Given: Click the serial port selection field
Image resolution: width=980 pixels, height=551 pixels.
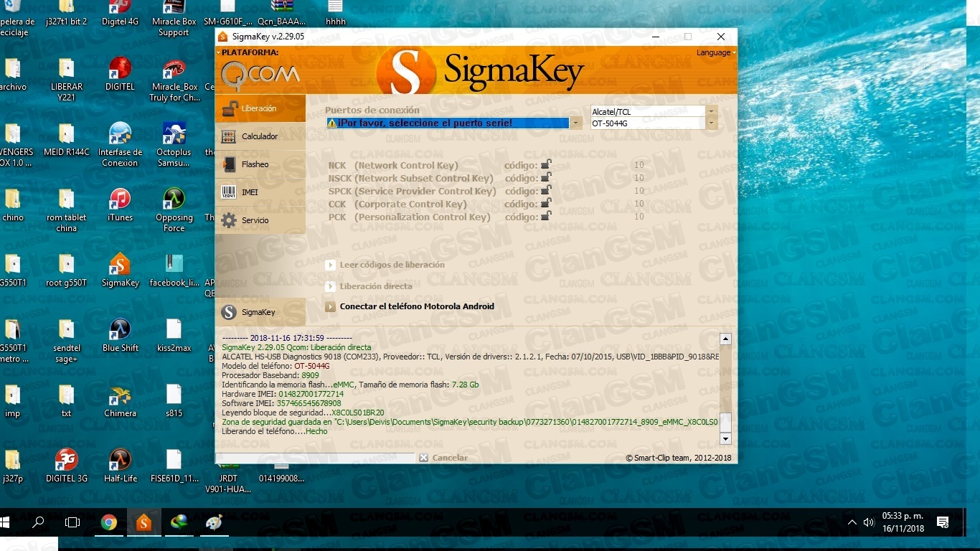Looking at the screenshot, I should (x=448, y=123).
